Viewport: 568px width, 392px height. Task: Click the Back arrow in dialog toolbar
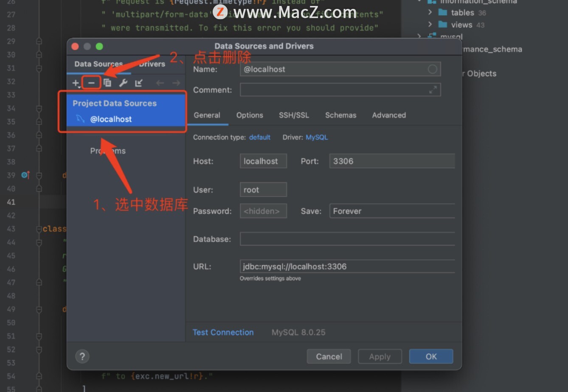(160, 83)
